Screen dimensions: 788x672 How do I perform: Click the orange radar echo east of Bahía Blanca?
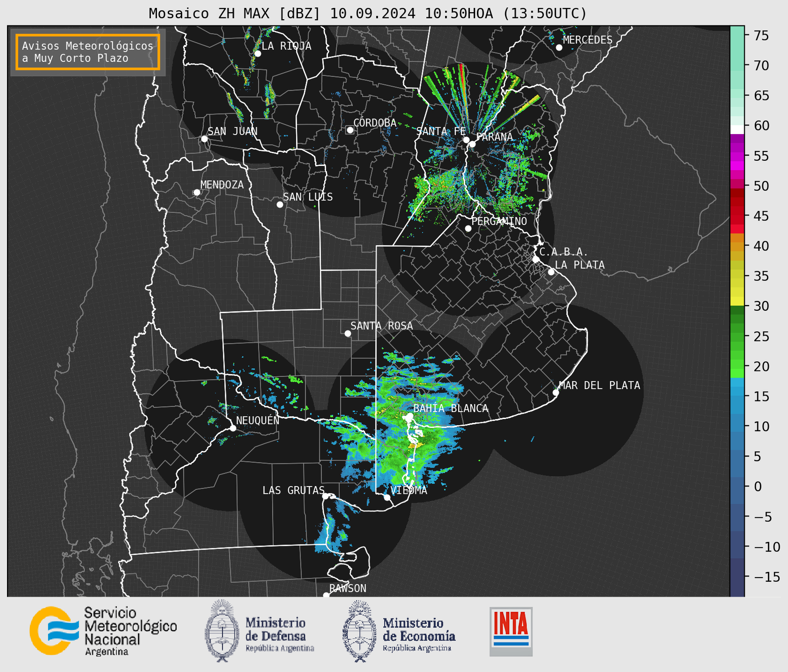point(416,445)
